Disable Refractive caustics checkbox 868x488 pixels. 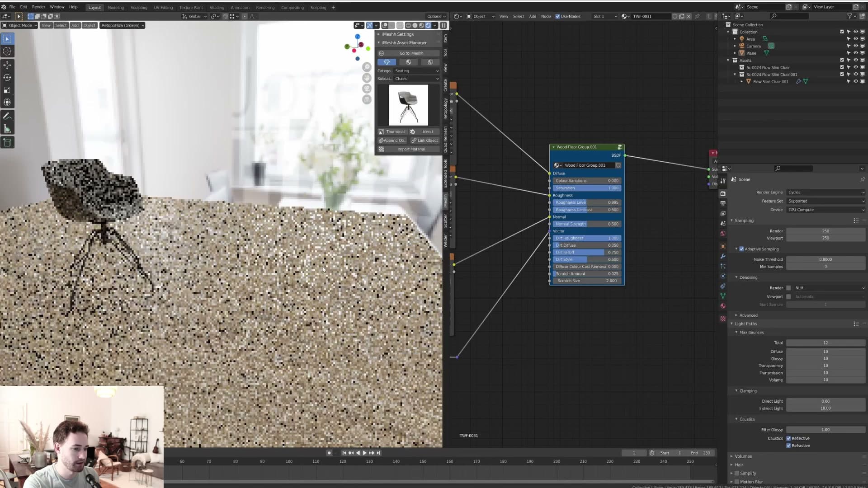tap(788, 446)
